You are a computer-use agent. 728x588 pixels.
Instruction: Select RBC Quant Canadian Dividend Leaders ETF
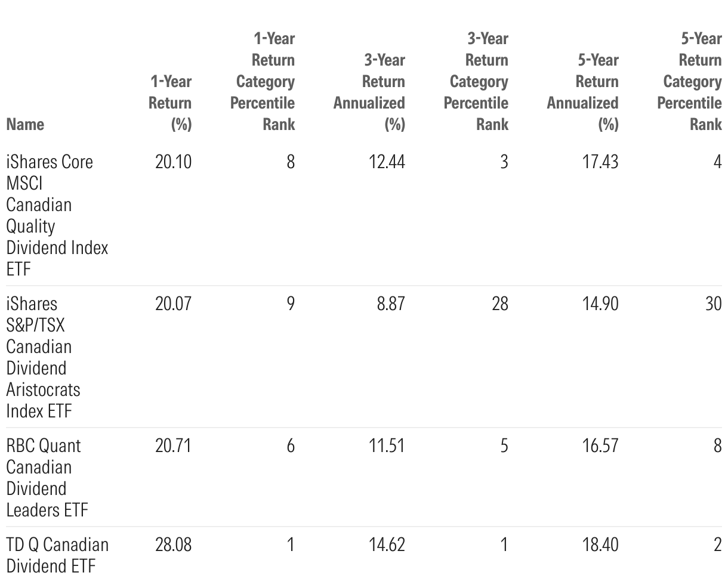click(47, 477)
